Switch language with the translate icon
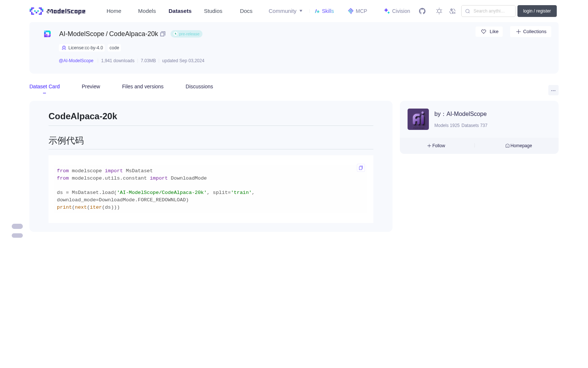The height and width of the screenshot is (368, 588). (452, 11)
